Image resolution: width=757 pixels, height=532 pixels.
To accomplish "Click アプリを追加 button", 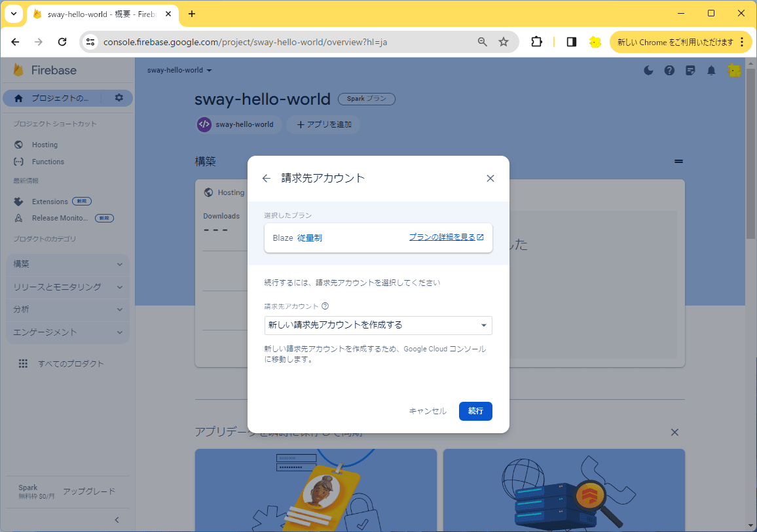I will click(323, 124).
